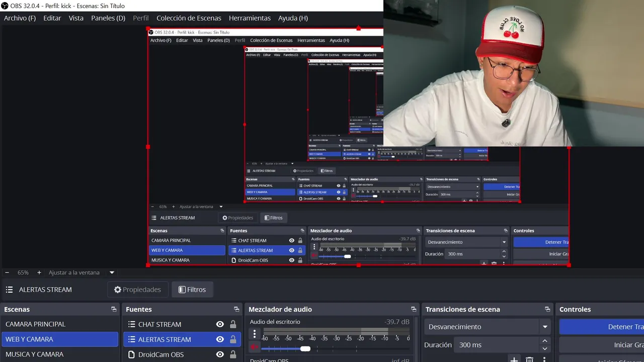Open the Colección de Escenas menu
This screenshot has width=644, height=362.
189,18
